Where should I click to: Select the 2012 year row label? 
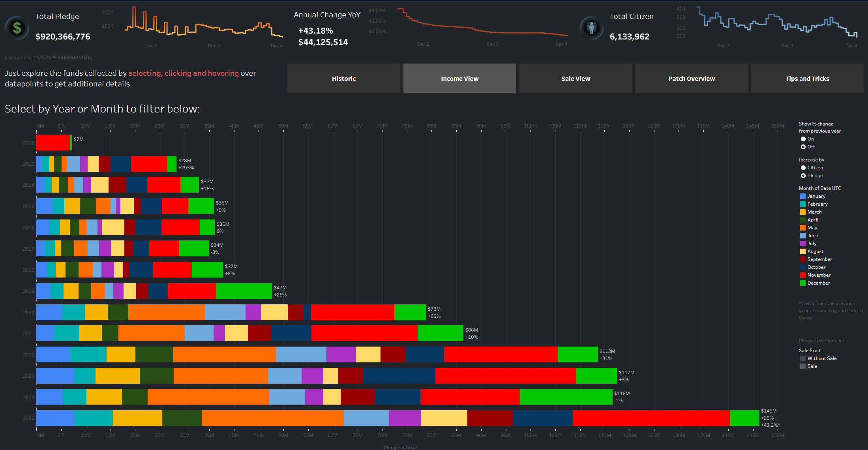tap(28, 143)
